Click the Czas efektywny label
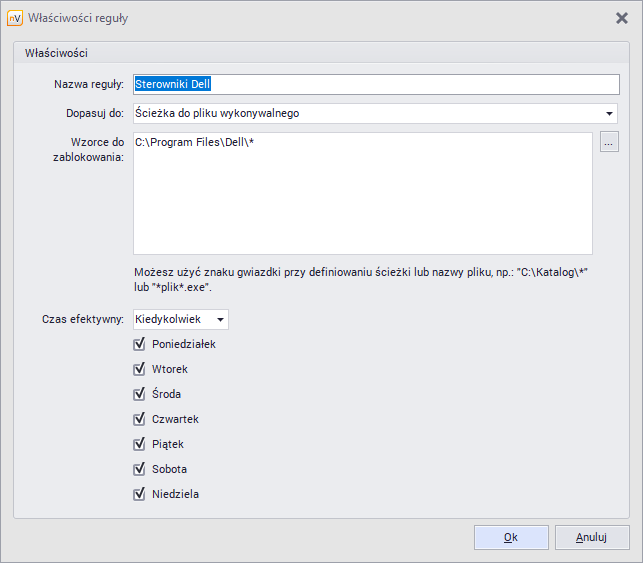This screenshot has width=643, height=563. pyautogui.click(x=83, y=319)
